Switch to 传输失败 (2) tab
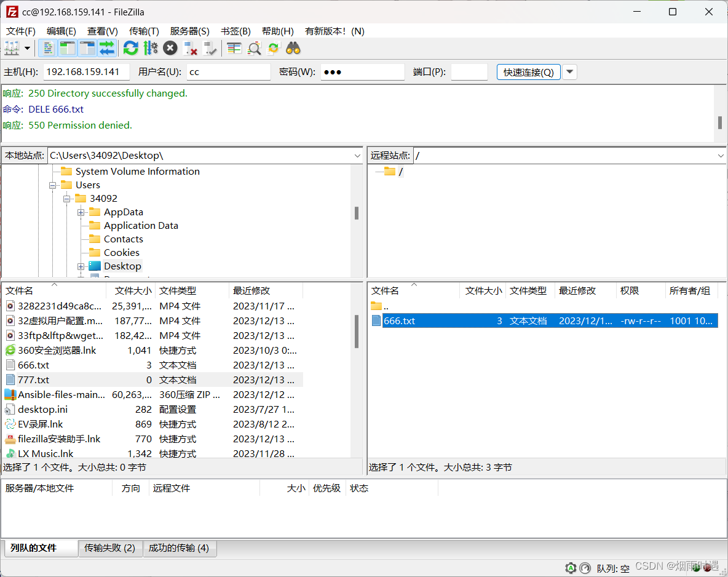 (x=110, y=548)
